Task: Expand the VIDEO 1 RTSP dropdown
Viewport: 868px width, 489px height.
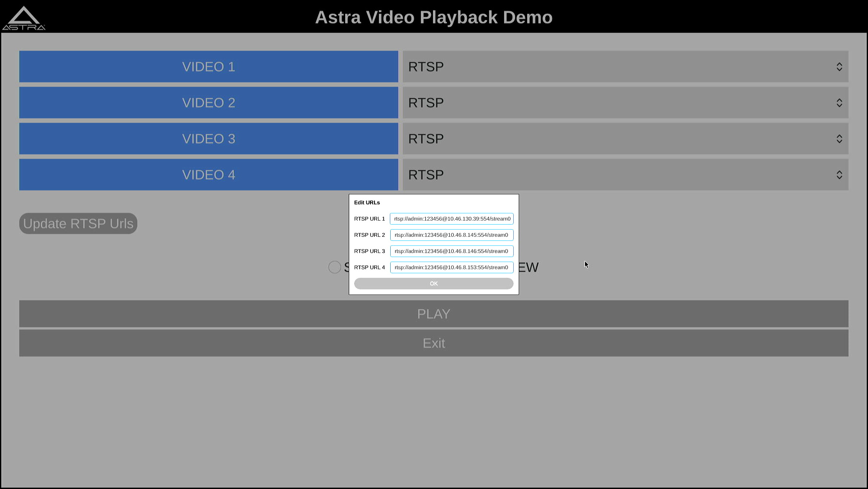Action: (840, 67)
